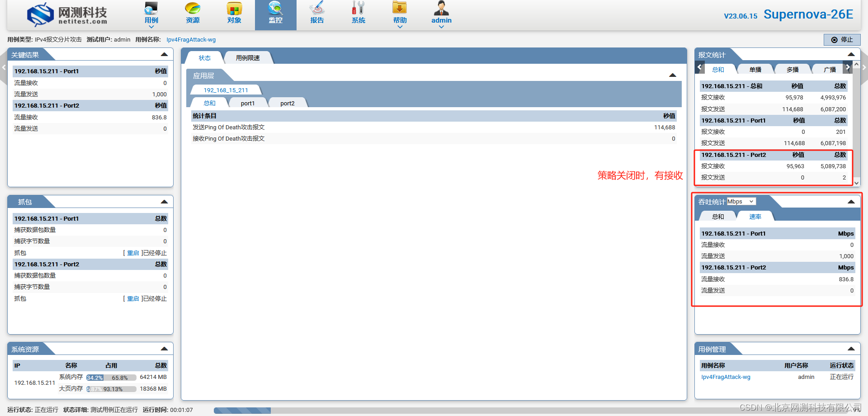Image resolution: width=868 pixels, height=416 pixels.
Task: Click the 报文统计 scrollbar up arrow
Action: tap(856, 65)
